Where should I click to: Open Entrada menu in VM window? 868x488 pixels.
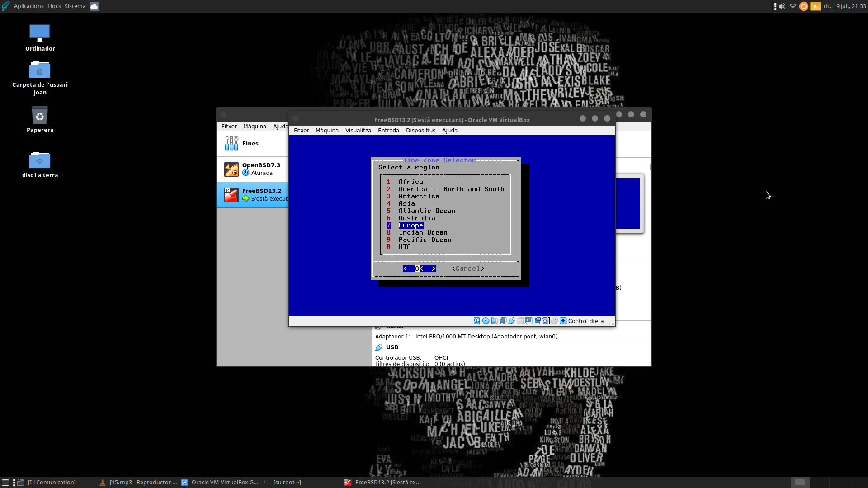(388, 131)
